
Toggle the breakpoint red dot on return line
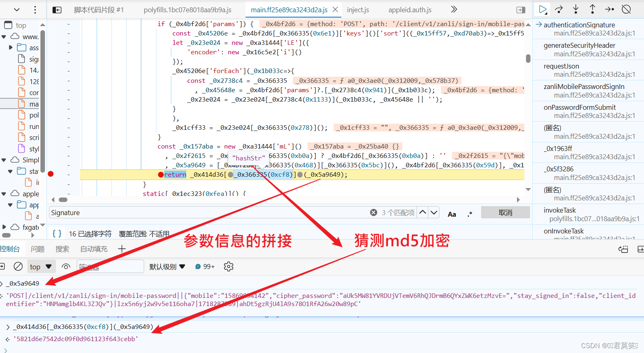point(51,174)
